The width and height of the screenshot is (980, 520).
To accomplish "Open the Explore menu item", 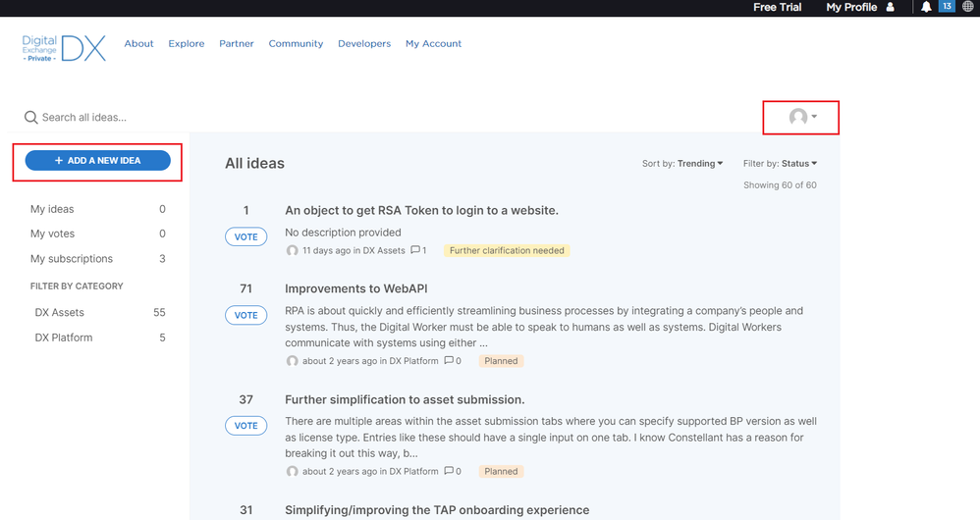I will pyautogui.click(x=187, y=43).
